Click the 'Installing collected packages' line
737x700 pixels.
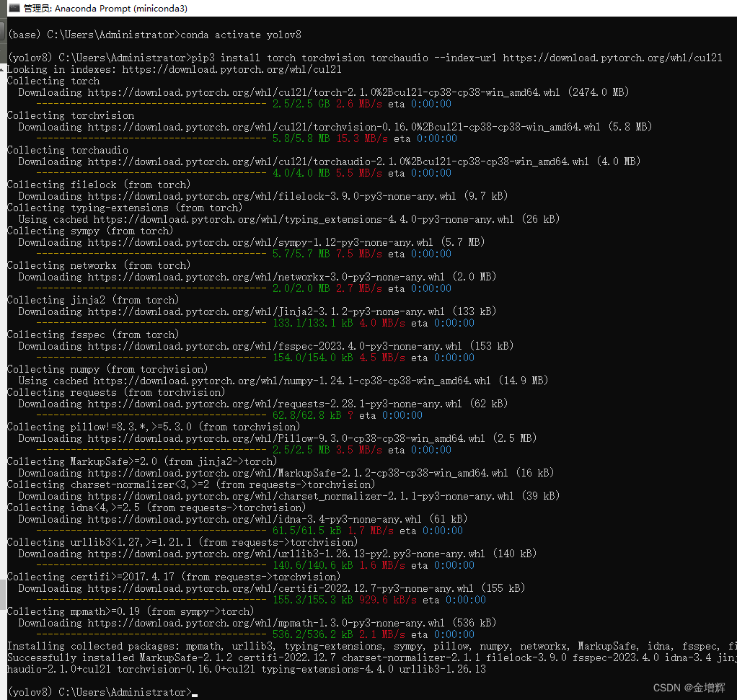pos(372,647)
